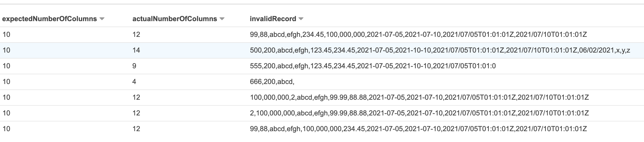Click actual columns value 12 in last row
Image resolution: width=644 pixels, height=142 pixels.
[136, 129]
